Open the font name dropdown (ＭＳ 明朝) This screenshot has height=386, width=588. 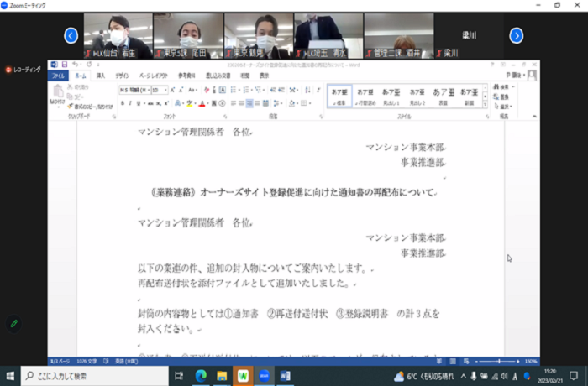click(x=149, y=90)
